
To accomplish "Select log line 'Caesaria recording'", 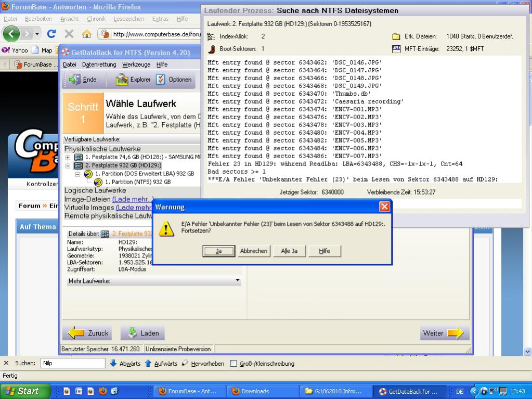I will [306, 101].
